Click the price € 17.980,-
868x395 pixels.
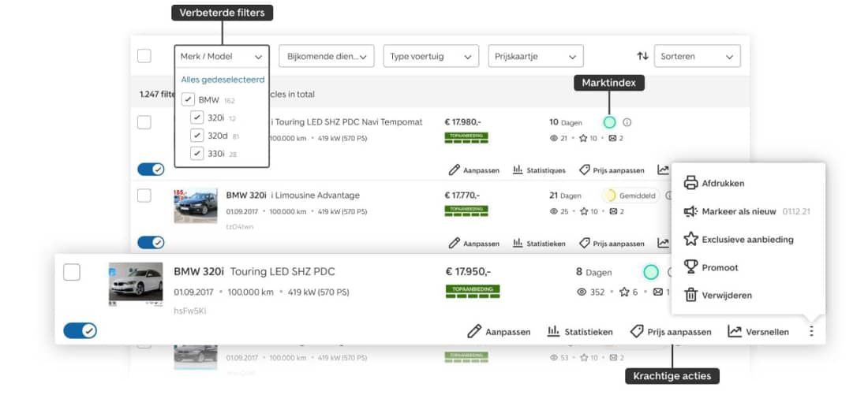pos(462,122)
